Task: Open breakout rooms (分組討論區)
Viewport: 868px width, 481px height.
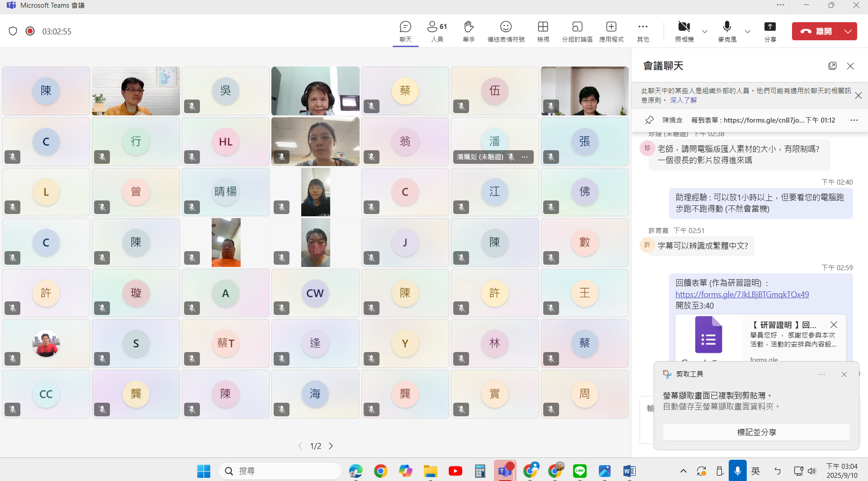Action: [577, 31]
